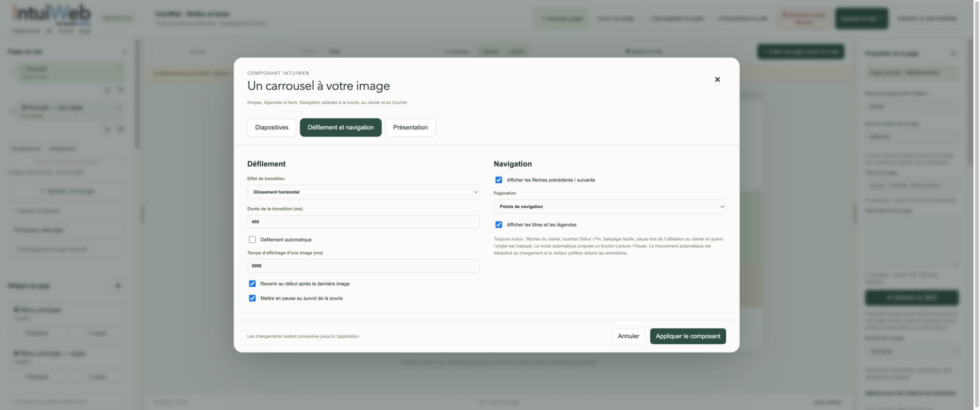Expand the Pagination dropdown
This screenshot has width=980, height=410.
pos(610,207)
